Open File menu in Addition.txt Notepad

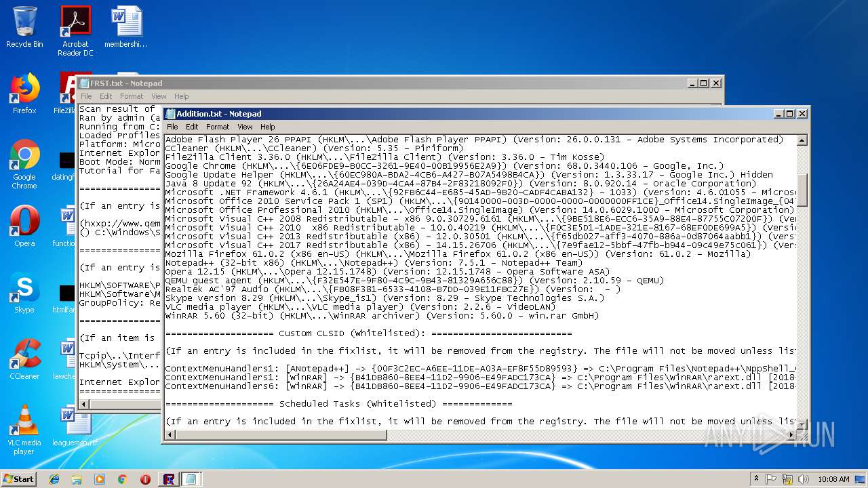coord(172,127)
